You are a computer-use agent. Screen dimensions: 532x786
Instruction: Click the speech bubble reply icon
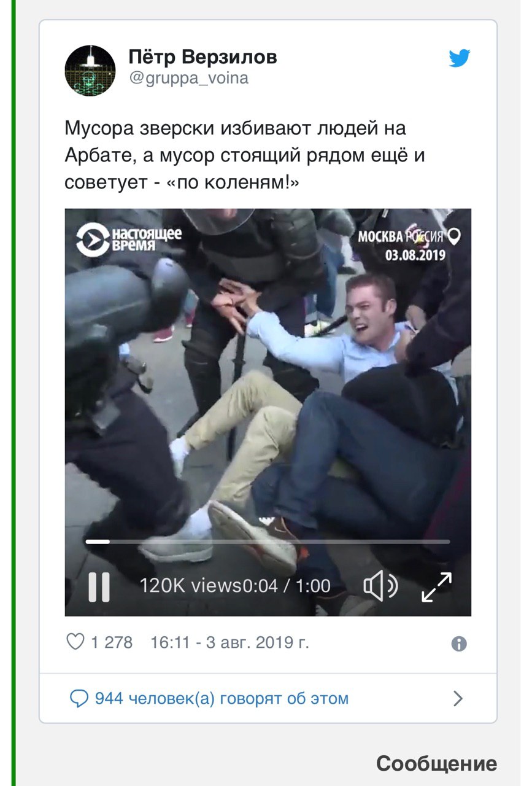coord(79,699)
